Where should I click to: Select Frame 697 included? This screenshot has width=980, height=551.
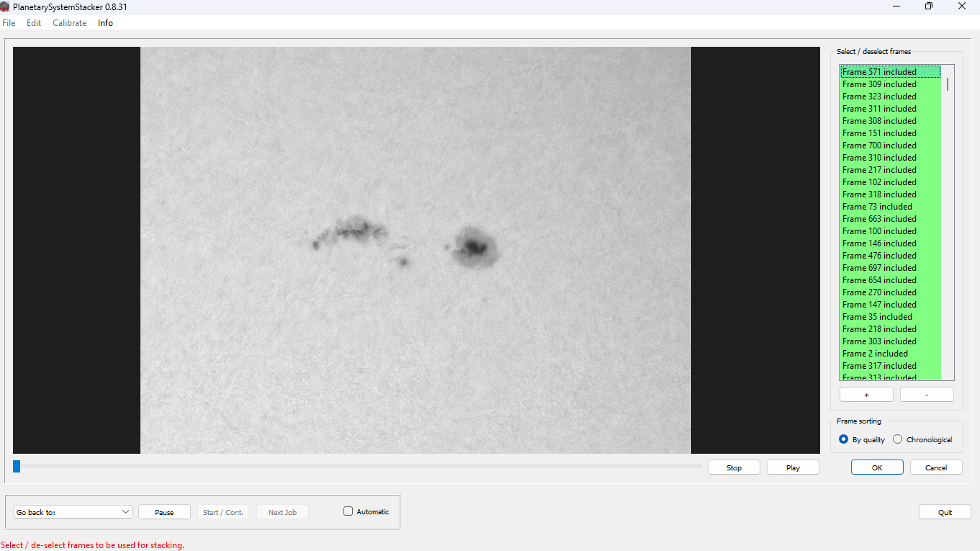coord(891,268)
